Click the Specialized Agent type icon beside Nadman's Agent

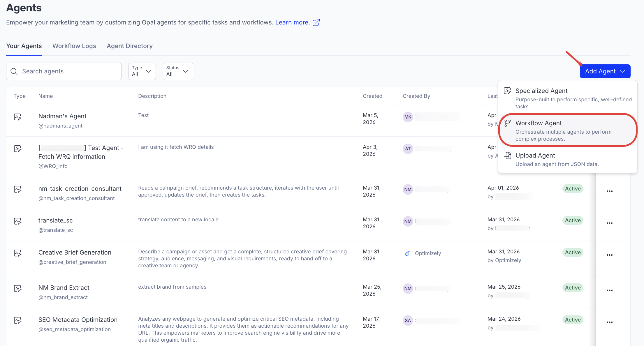pyautogui.click(x=18, y=117)
